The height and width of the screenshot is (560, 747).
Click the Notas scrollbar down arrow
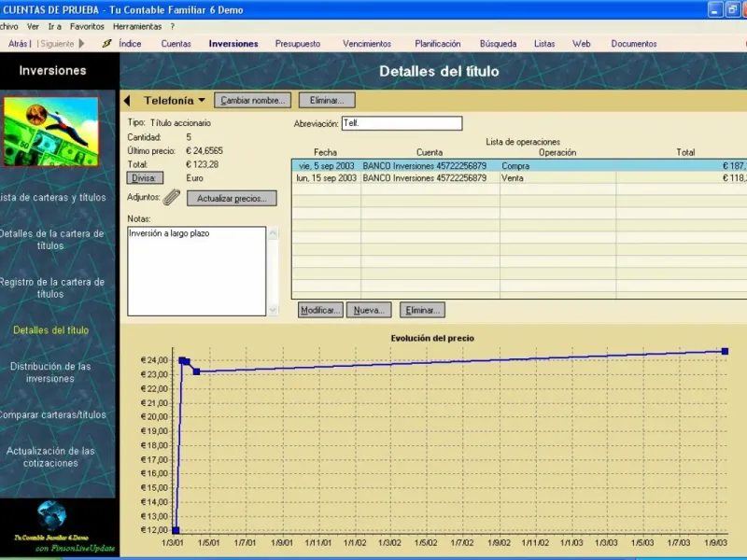pos(273,310)
